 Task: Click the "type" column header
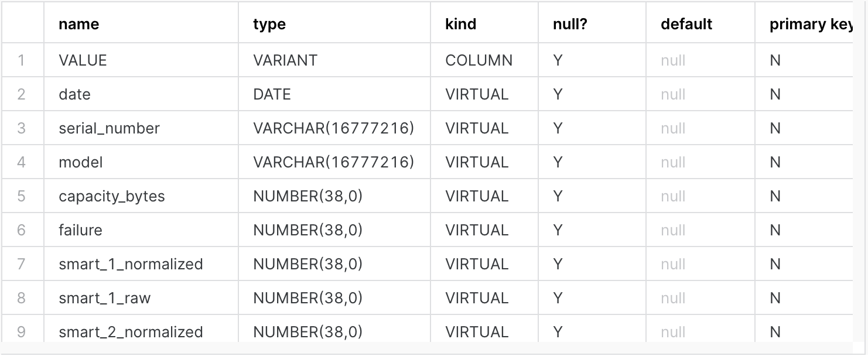coord(334,25)
